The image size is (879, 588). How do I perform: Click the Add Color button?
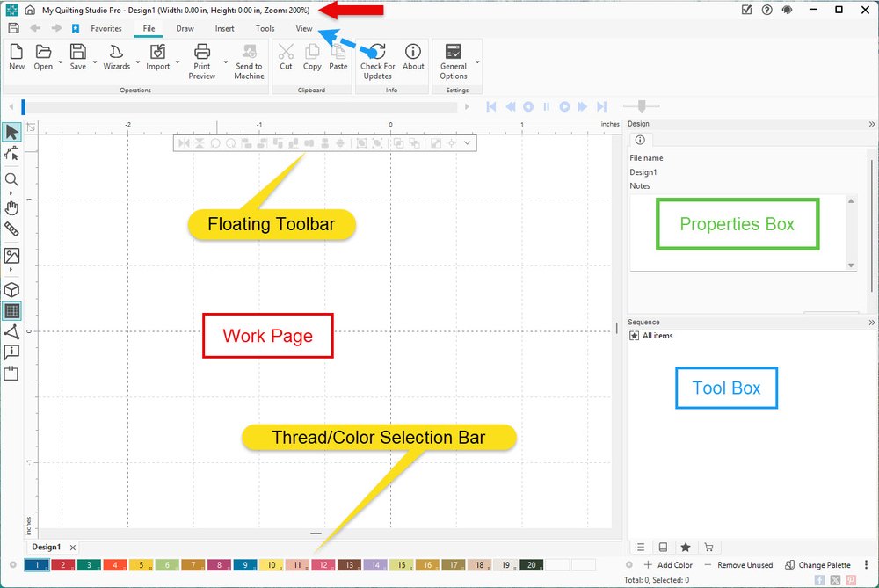click(668, 565)
